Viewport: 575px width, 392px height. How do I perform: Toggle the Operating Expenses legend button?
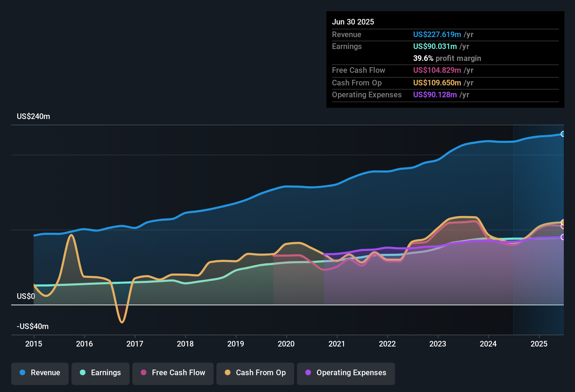click(346, 374)
